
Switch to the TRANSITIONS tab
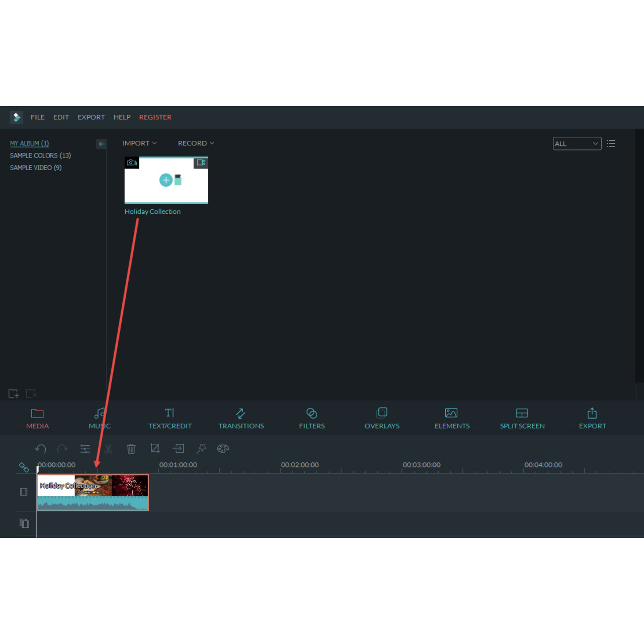point(241,418)
